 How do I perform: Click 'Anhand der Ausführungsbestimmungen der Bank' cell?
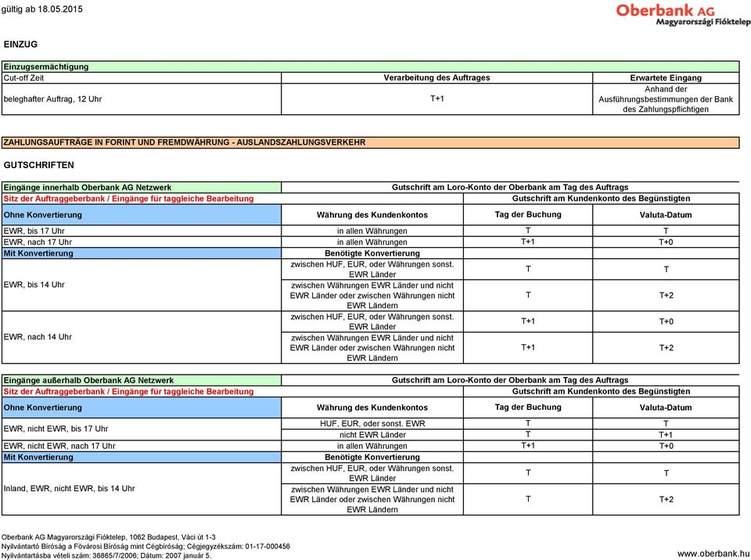(666, 99)
